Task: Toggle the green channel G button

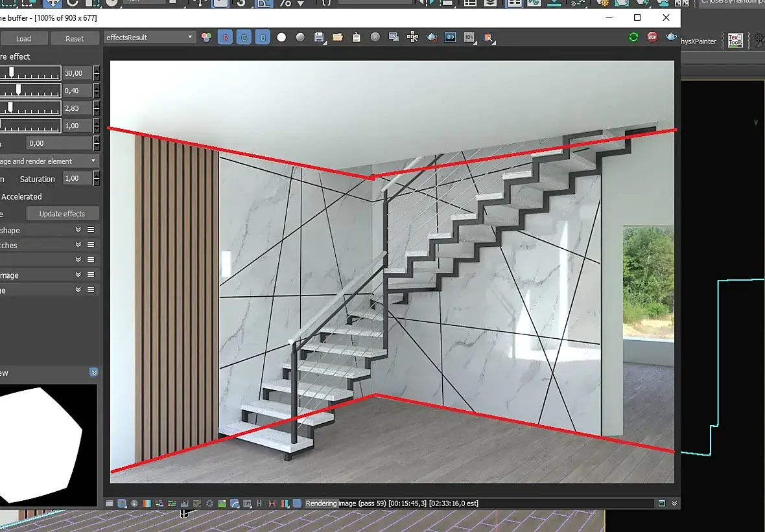Action: coord(244,38)
